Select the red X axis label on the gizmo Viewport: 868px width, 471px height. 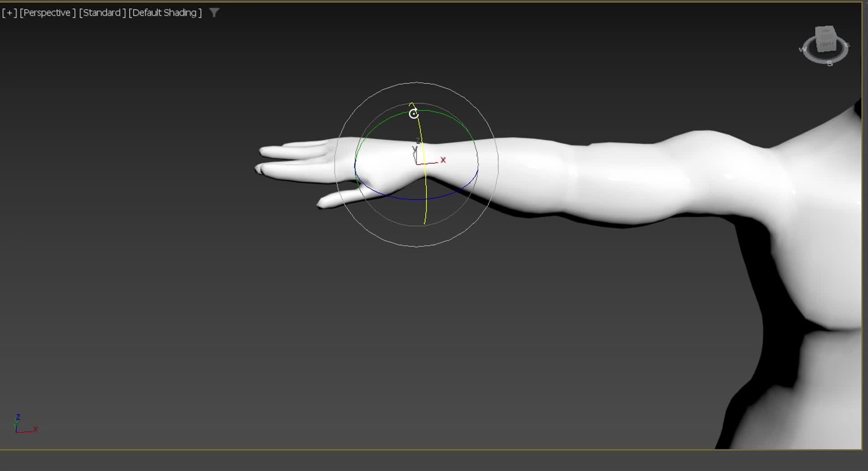(x=443, y=160)
